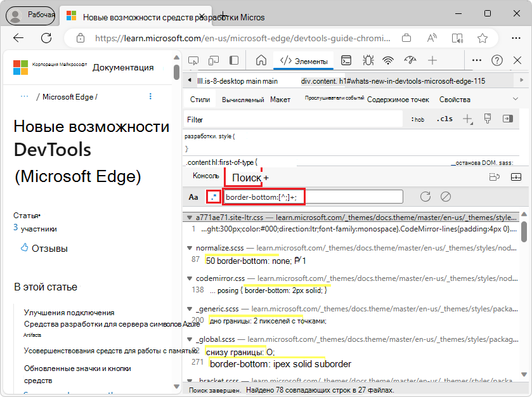Open the Network tool icon
532x397 pixels.
388,61
